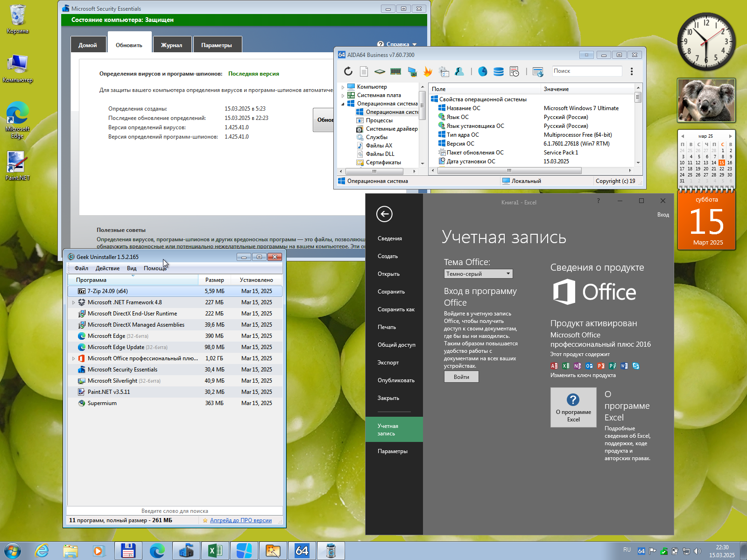Select Службы in AIDA64 tree
747x560 pixels.
(x=376, y=137)
